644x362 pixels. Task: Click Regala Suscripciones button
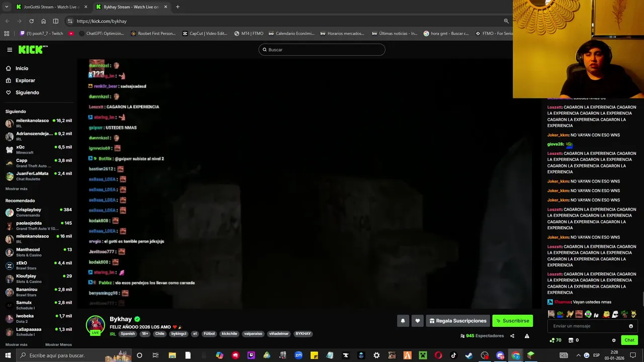[x=458, y=321]
